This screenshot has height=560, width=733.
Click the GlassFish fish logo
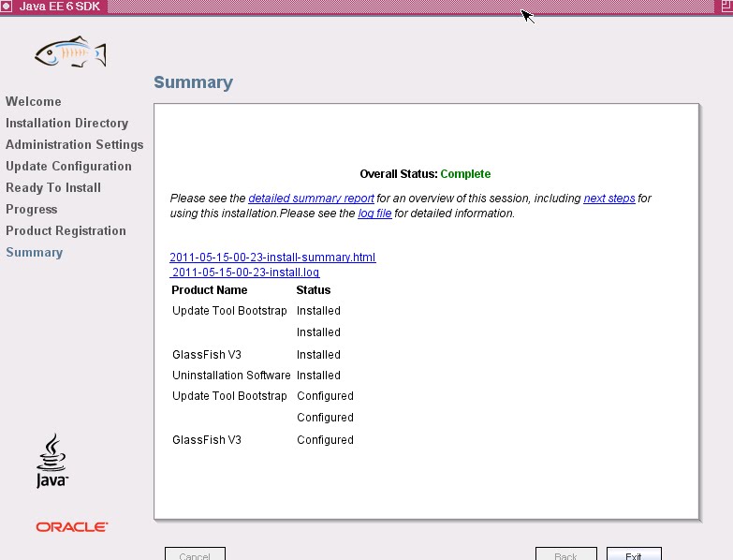click(70, 52)
